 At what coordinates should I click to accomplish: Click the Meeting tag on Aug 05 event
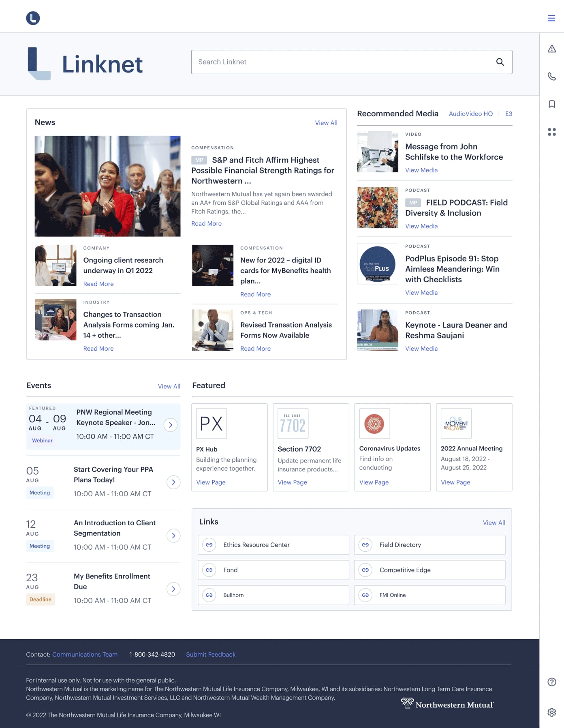pyautogui.click(x=40, y=493)
